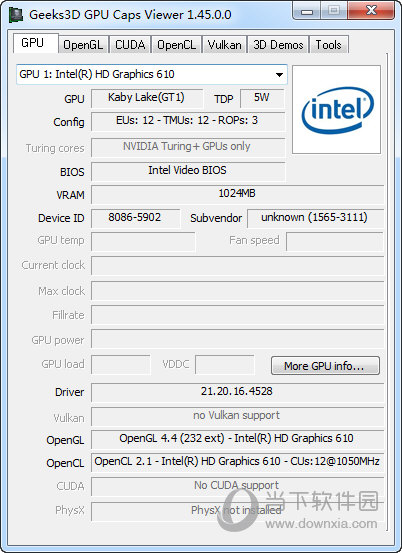Switch to the Vulkan tab
Screen dimensions: 402x553
(x=225, y=45)
